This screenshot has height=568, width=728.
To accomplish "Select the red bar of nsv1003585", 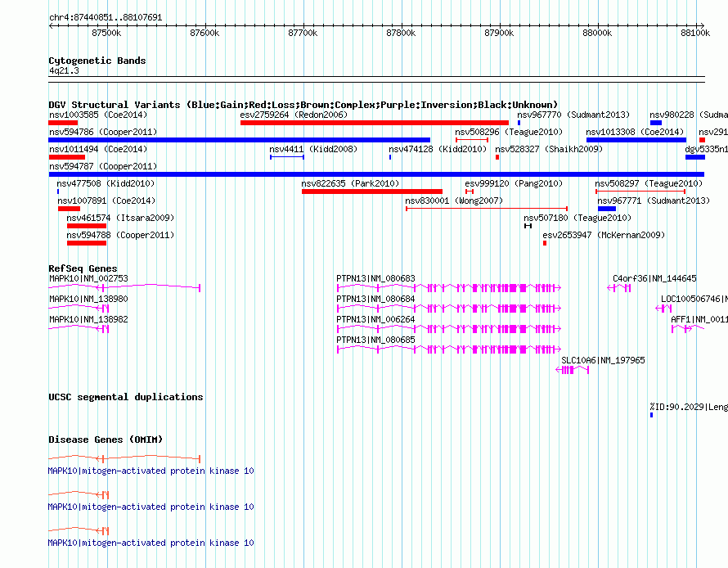I will click(x=63, y=123).
